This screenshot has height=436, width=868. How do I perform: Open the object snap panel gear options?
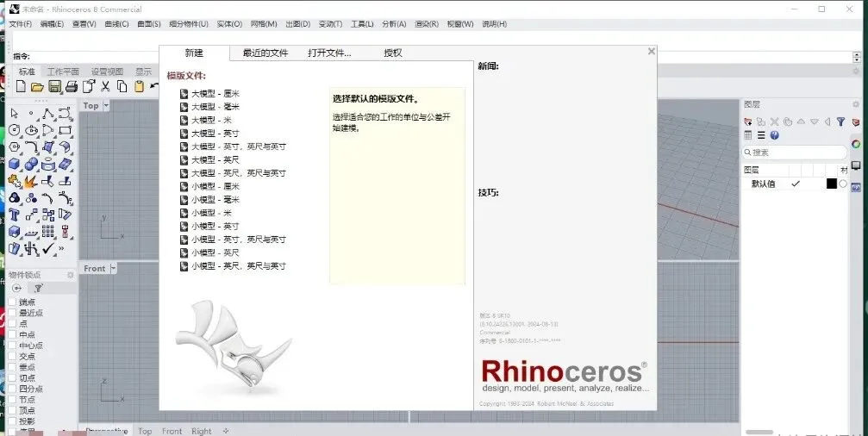pyautogui.click(x=71, y=274)
